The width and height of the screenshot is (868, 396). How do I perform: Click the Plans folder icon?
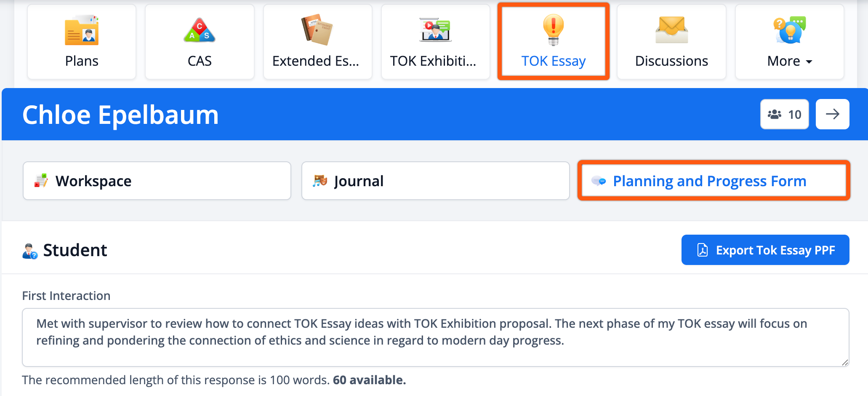(x=82, y=30)
